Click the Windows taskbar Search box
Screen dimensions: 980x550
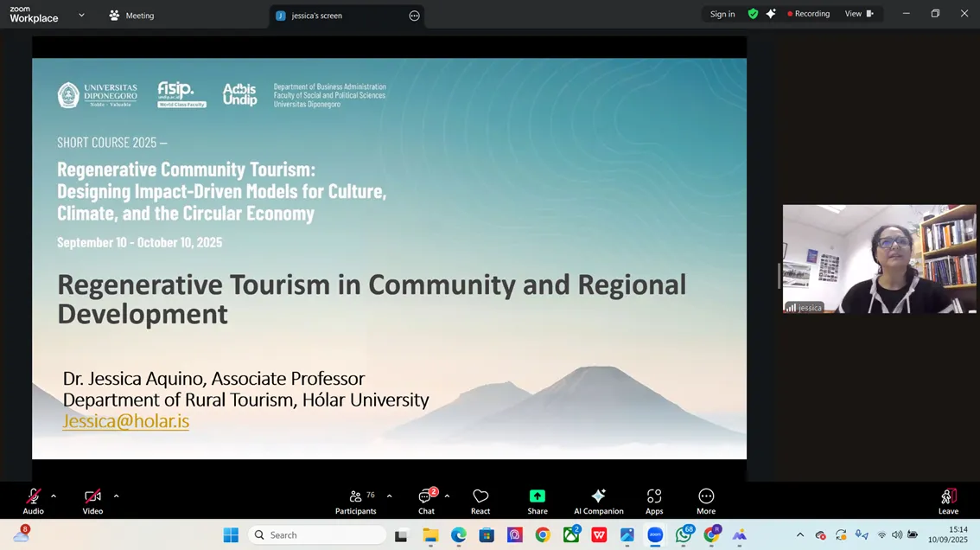tap(317, 535)
